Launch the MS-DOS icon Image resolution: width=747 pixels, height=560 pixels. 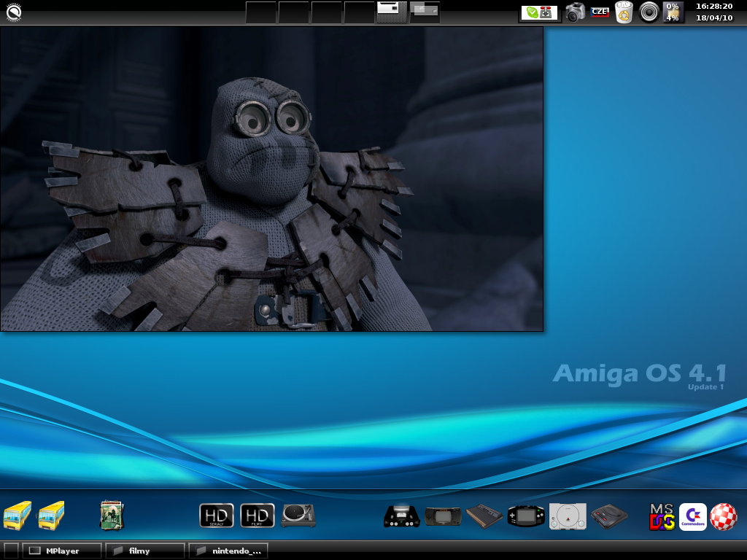pyautogui.click(x=662, y=517)
